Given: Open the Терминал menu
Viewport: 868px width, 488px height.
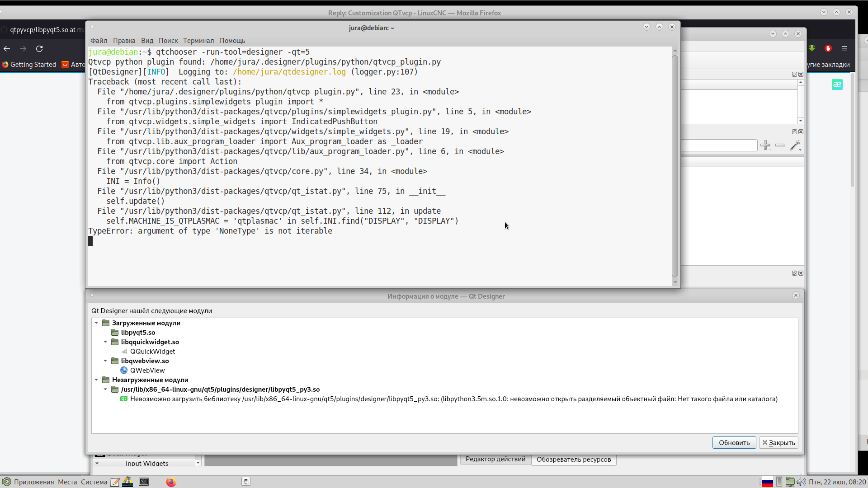Looking at the screenshot, I should [x=198, y=41].
